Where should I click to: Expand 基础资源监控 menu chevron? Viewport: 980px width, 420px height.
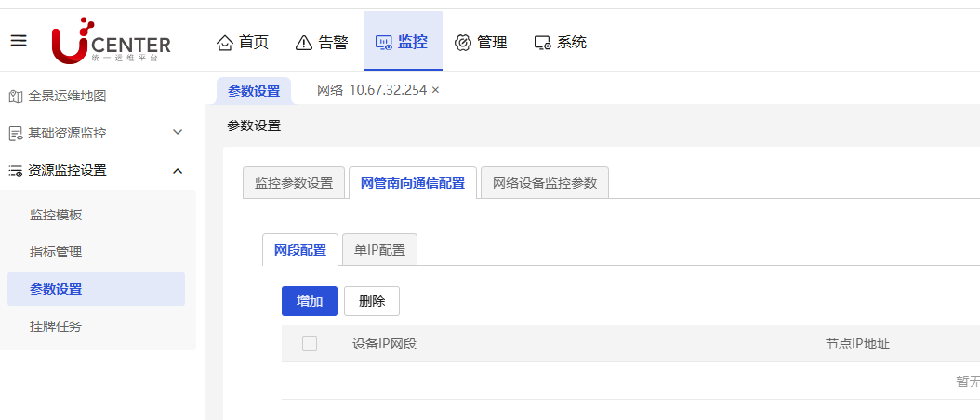point(178,133)
